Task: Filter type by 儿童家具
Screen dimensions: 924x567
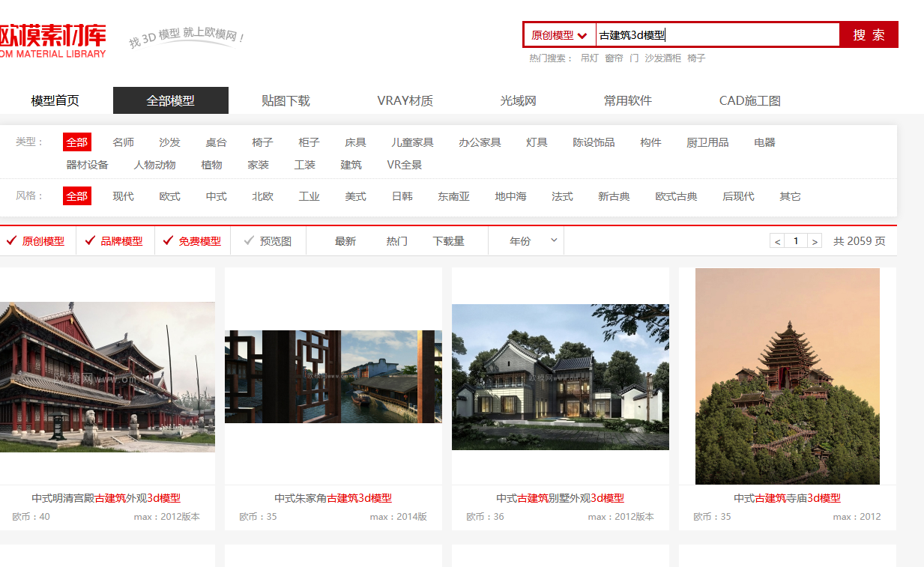Action: 413,142
